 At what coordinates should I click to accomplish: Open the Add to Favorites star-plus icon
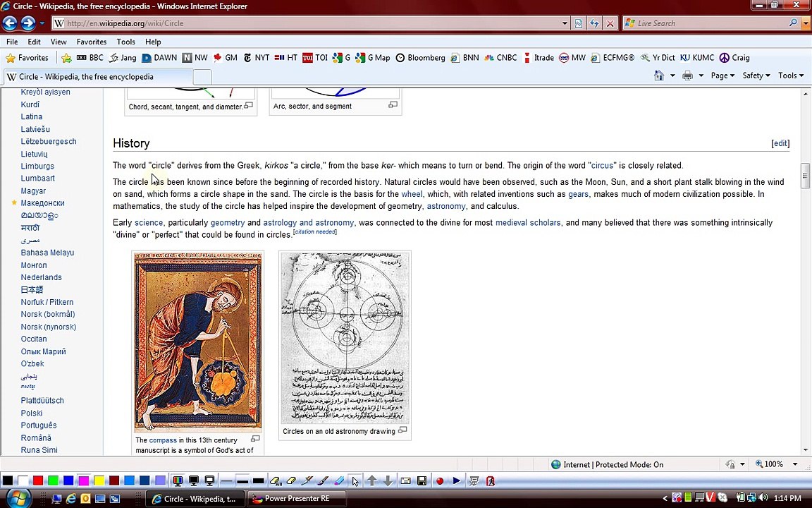[66, 58]
